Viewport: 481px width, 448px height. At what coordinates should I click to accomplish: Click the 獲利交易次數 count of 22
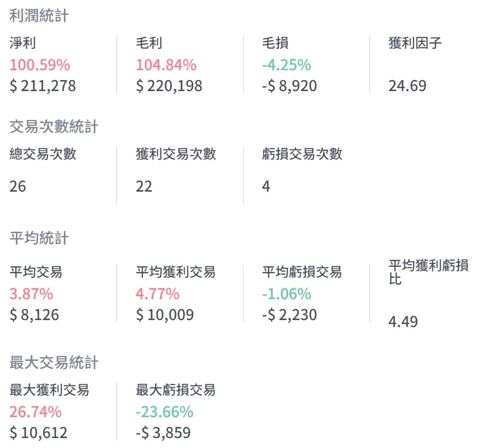coord(144,187)
